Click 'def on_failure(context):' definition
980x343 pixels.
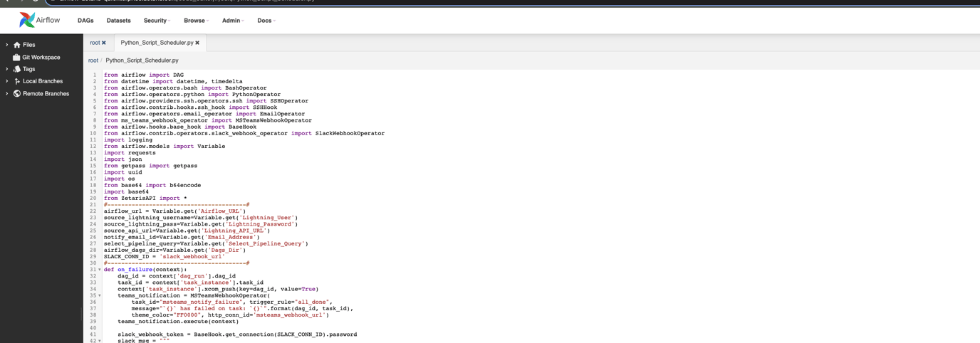click(145, 270)
